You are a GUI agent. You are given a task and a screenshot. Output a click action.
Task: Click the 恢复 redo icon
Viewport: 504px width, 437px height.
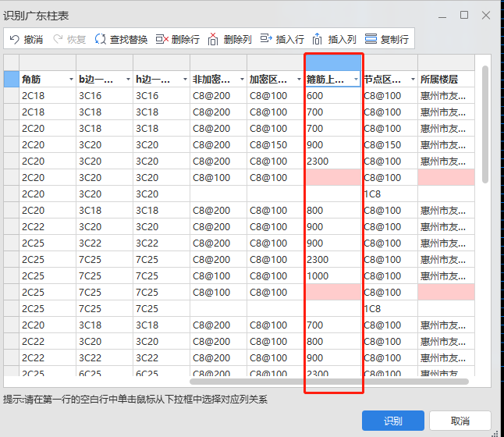pos(59,39)
